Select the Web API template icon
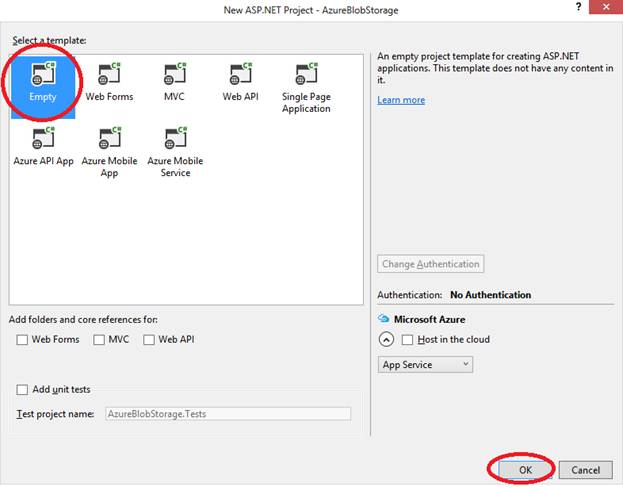623x487 pixels. click(x=240, y=73)
